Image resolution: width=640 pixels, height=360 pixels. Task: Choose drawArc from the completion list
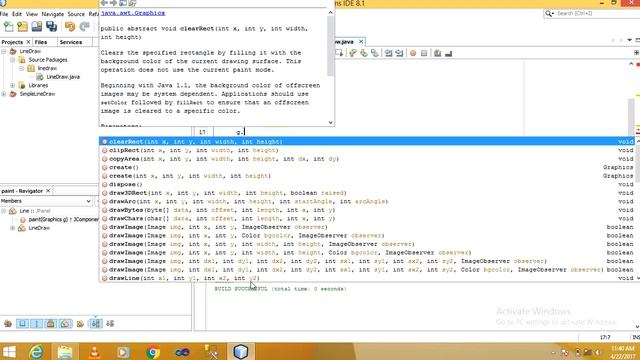coord(367,202)
